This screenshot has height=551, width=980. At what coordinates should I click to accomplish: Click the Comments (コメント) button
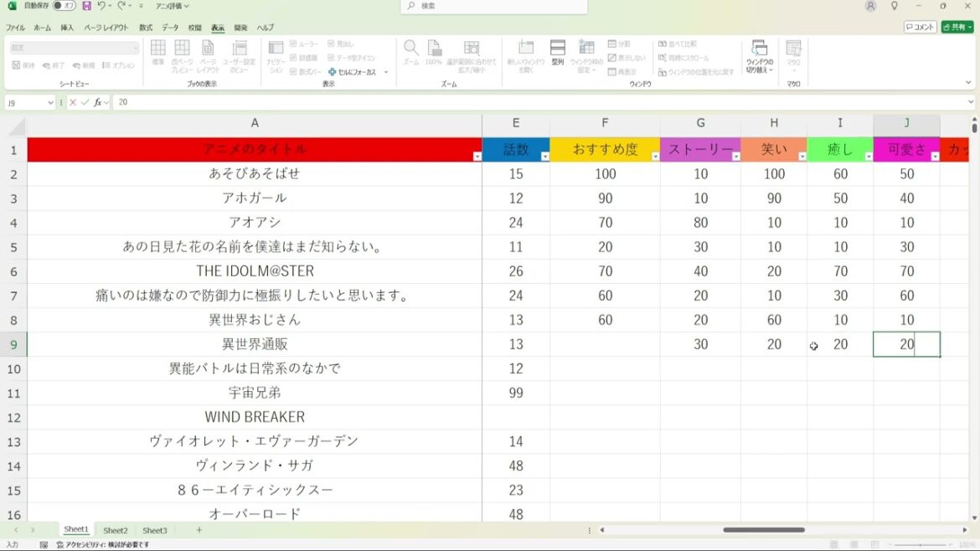tap(920, 27)
